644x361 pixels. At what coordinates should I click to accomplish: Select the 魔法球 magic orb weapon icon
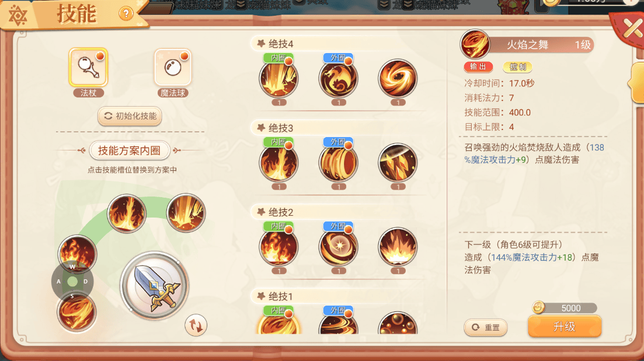[173, 67]
